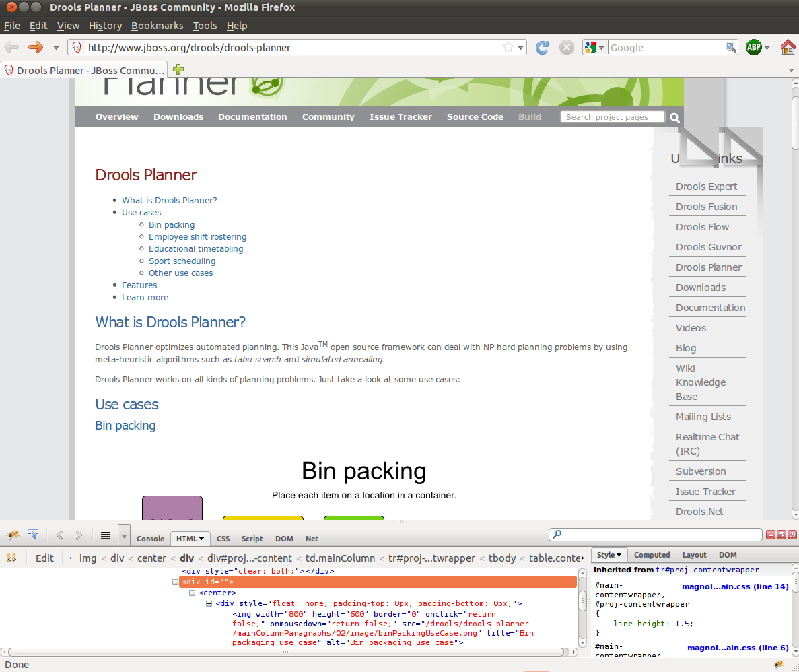This screenshot has height=672, width=799.
Task: Select td.mainColumn in the breadcrumb path
Action: pyautogui.click(x=340, y=558)
